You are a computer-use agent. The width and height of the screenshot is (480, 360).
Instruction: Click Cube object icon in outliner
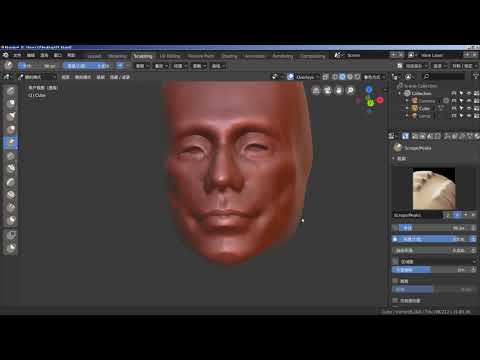click(415, 108)
